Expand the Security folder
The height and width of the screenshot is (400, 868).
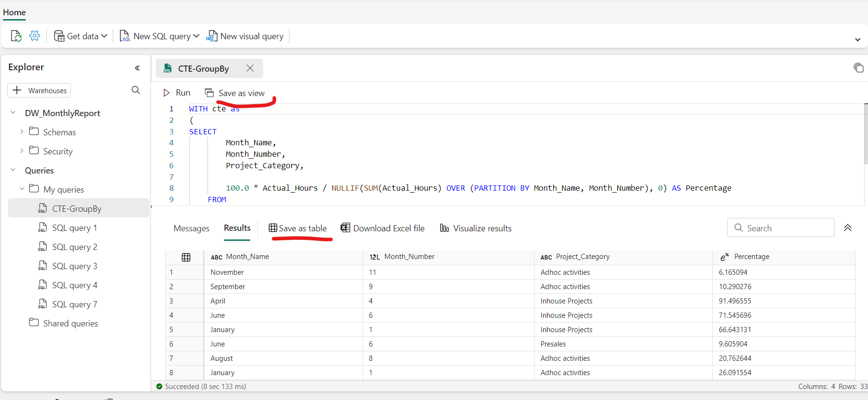[21, 151]
